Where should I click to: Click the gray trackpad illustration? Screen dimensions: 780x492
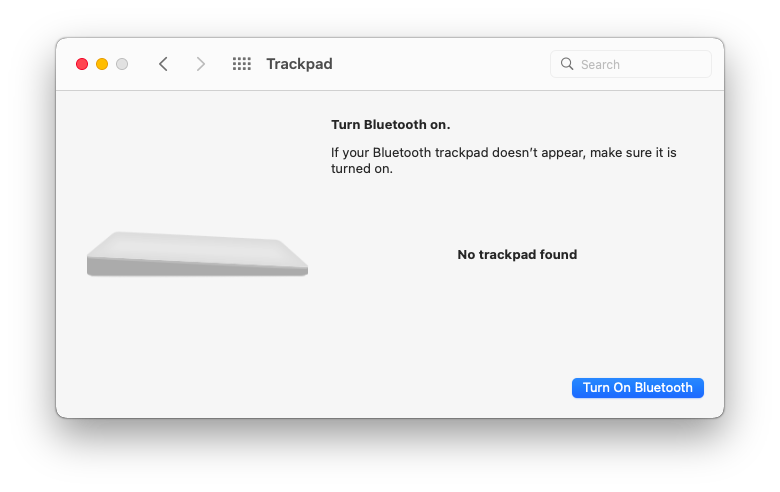click(197, 254)
